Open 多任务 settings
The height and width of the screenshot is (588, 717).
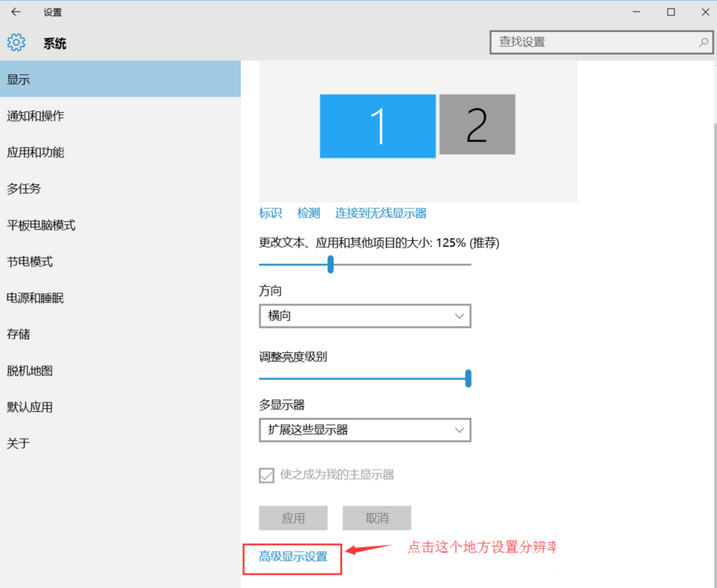tap(120, 188)
